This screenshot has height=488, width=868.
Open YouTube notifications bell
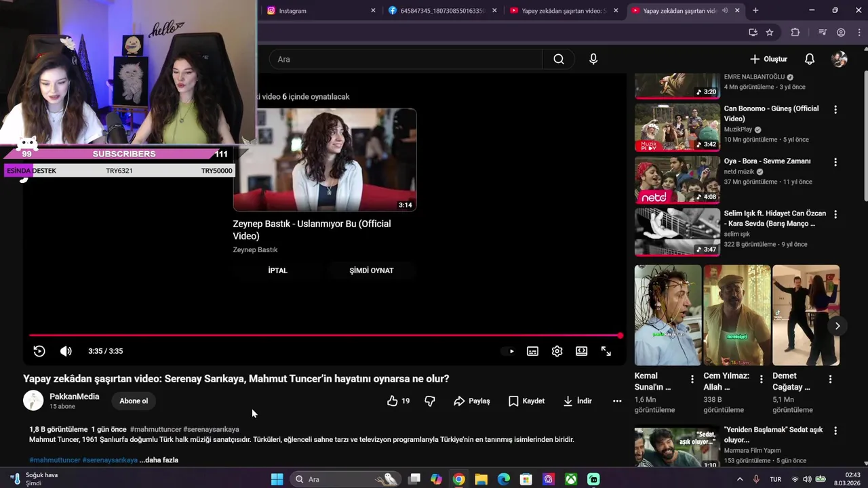(x=810, y=59)
